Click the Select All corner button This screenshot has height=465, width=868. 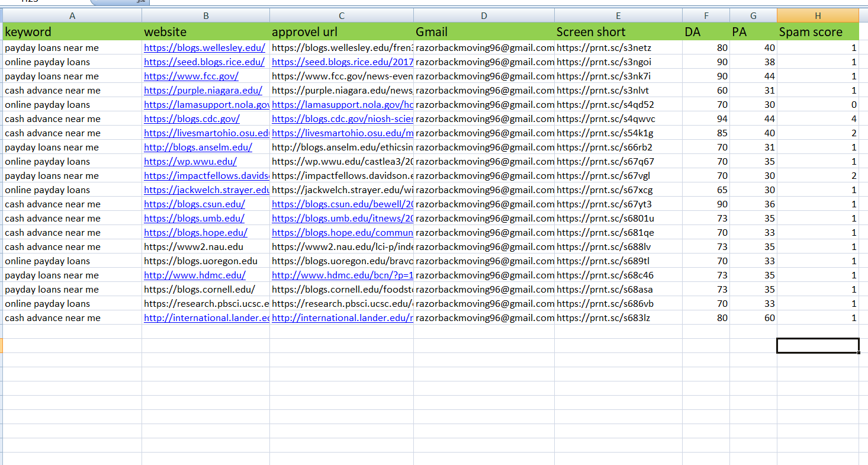(x=4, y=15)
